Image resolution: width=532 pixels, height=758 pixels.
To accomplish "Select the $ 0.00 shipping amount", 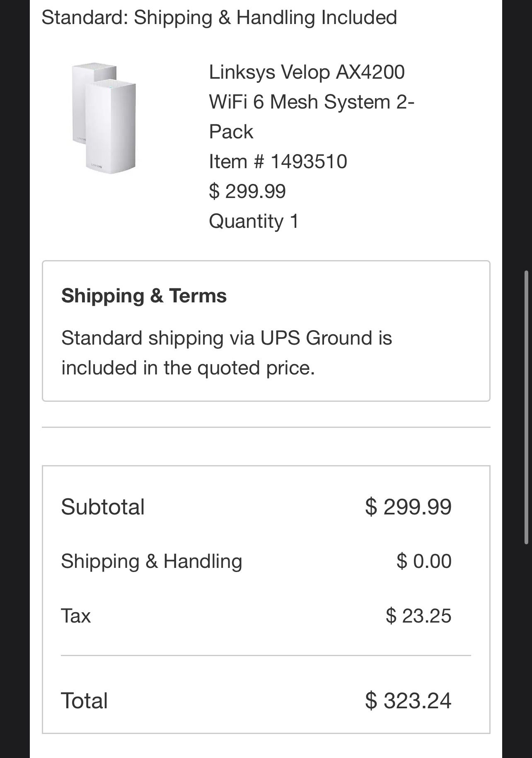I will click(x=423, y=561).
